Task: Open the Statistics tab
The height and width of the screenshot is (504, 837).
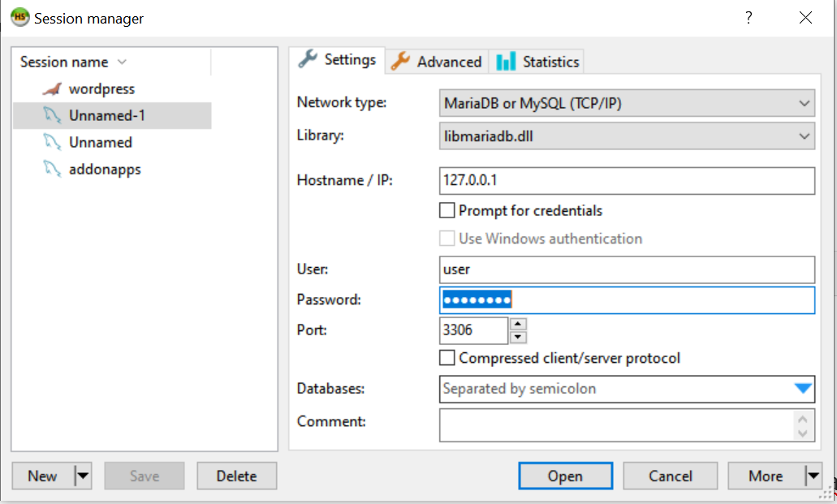Action: click(x=537, y=62)
